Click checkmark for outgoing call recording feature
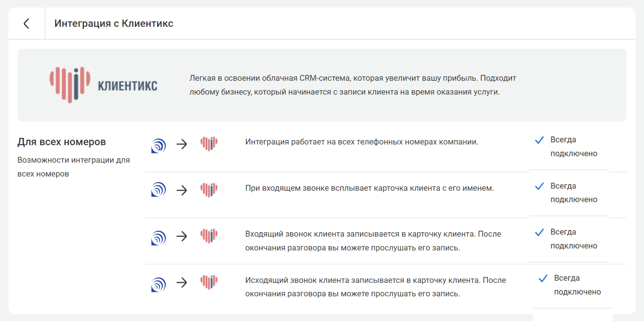This screenshot has width=644, height=321. pyautogui.click(x=543, y=278)
